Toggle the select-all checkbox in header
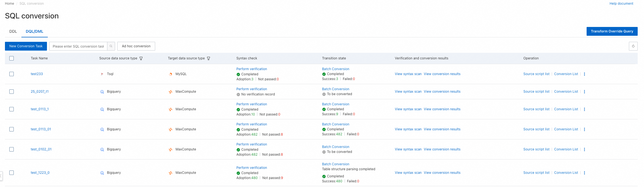The height and width of the screenshot is (187, 644). [x=12, y=58]
